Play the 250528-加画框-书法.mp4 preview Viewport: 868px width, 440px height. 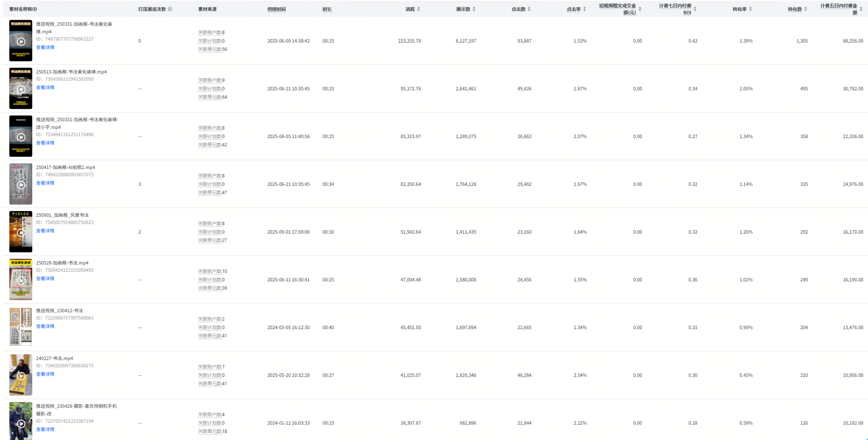click(21, 280)
